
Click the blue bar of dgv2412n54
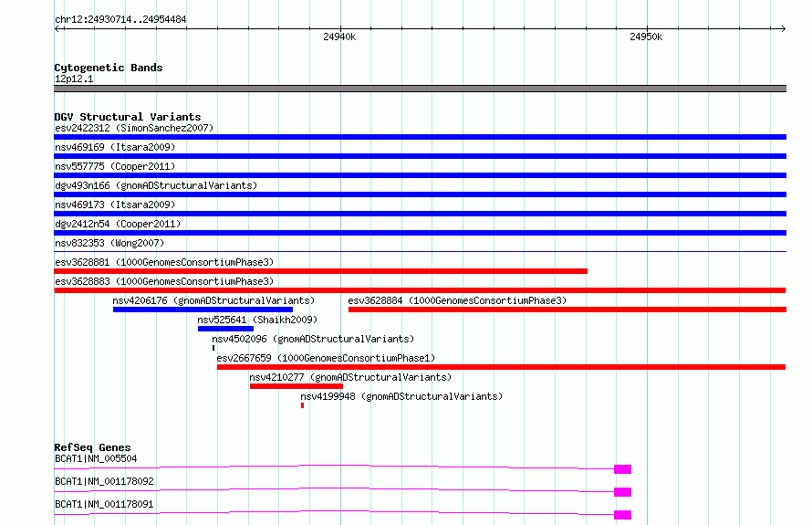click(420, 233)
